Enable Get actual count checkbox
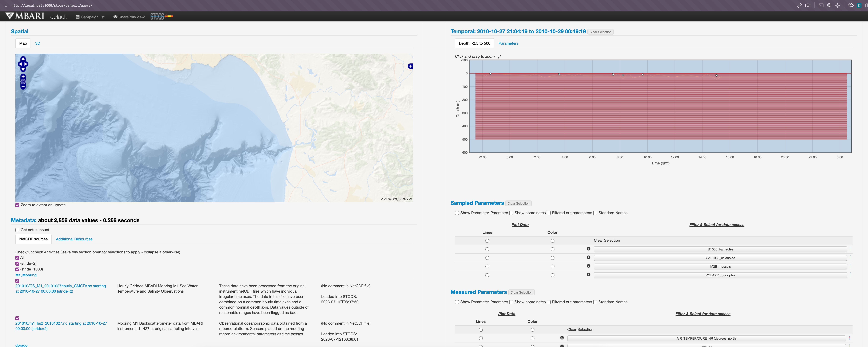Screen dimensions: 868x347 pyautogui.click(x=17, y=230)
